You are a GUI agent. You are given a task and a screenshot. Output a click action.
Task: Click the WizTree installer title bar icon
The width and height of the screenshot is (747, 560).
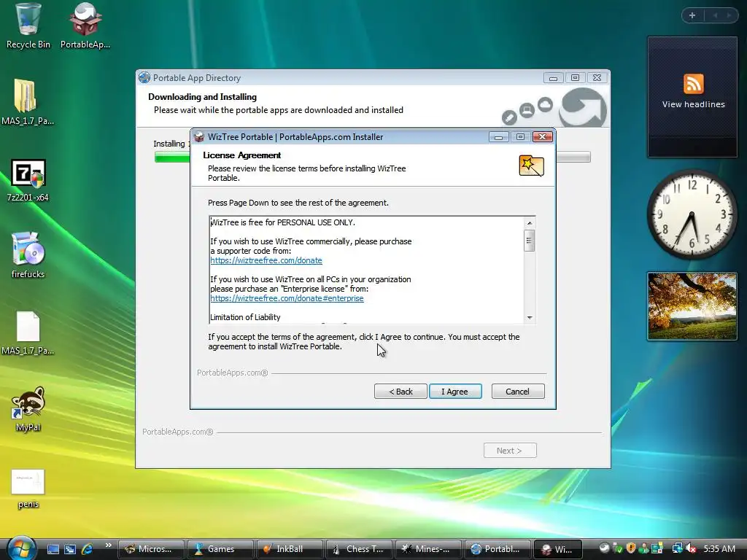pyautogui.click(x=199, y=137)
